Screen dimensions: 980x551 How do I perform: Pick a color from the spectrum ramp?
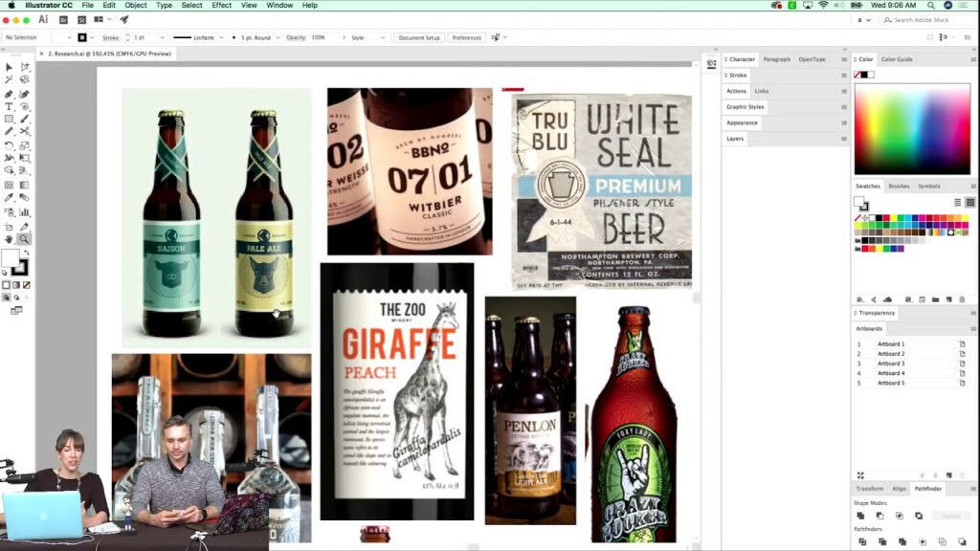(x=912, y=129)
